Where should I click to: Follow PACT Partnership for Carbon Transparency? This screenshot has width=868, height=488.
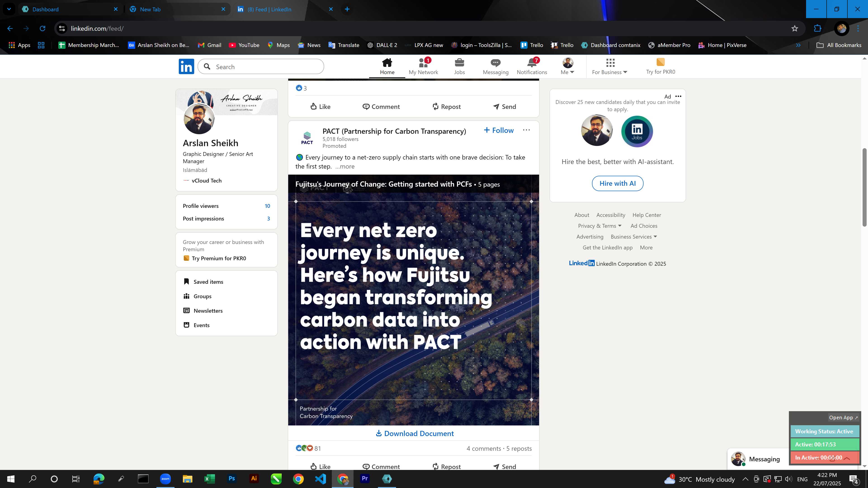tap(499, 130)
